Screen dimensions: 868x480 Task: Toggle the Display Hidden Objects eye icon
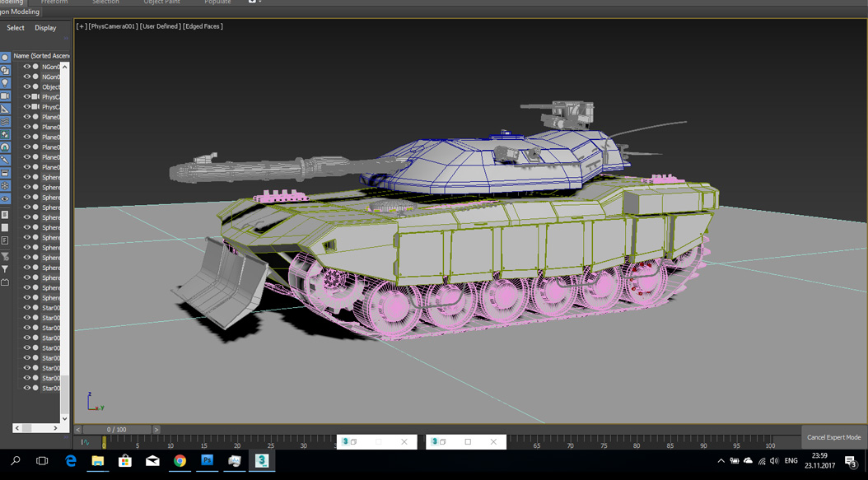(5, 198)
